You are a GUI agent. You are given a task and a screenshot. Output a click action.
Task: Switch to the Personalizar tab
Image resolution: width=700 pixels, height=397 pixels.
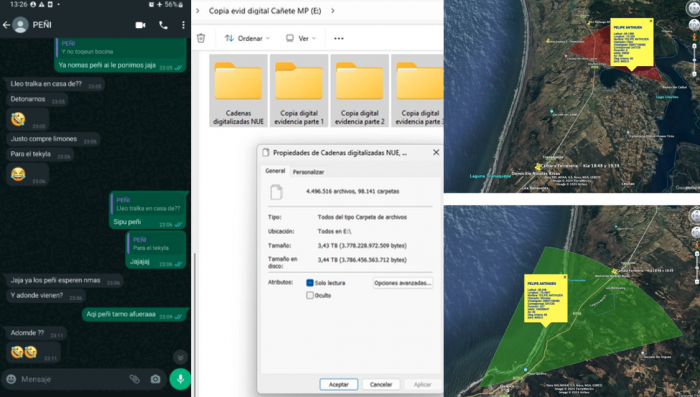point(308,172)
